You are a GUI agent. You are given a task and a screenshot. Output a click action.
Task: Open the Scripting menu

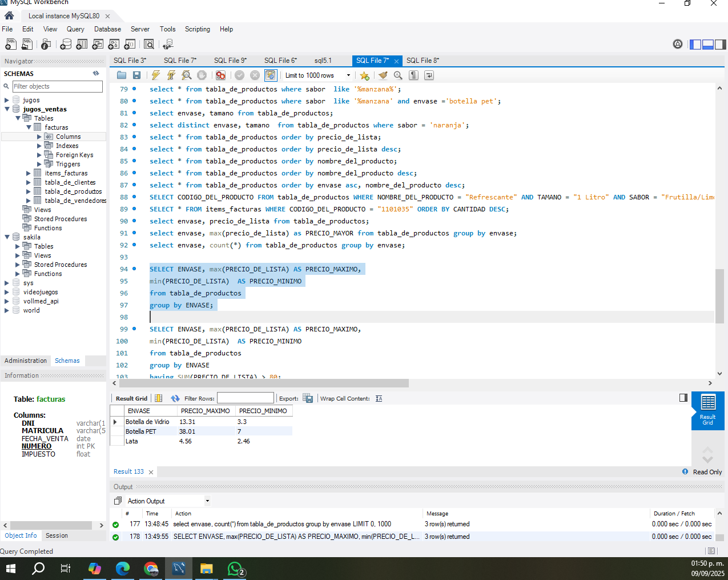click(x=198, y=29)
